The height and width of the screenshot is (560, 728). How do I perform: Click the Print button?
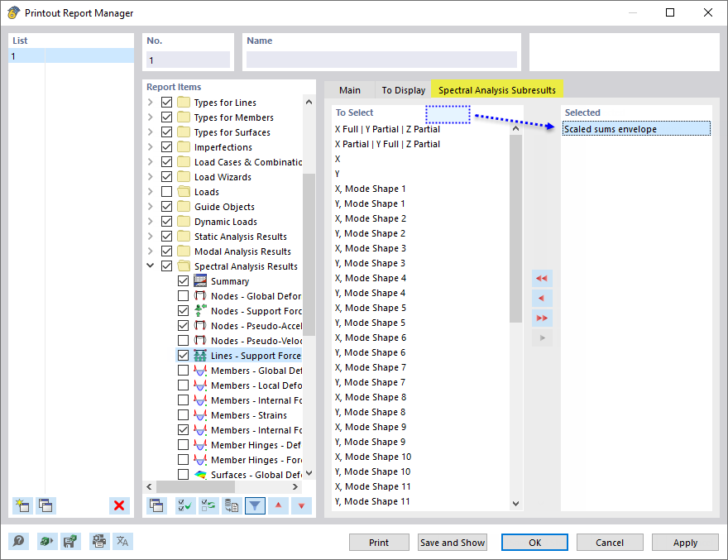(x=379, y=543)
